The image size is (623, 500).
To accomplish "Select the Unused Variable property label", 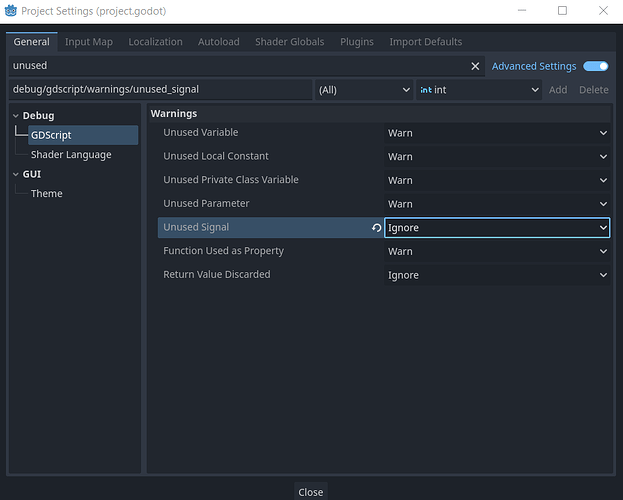I will pyautogui.click(x=201, y=132).
